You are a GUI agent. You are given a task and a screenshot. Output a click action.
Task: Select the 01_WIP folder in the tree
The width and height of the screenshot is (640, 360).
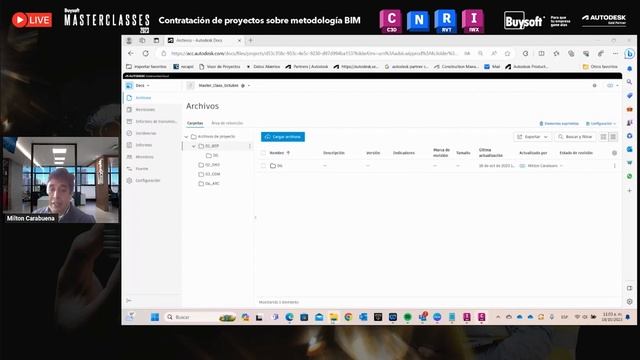[212, 146]
